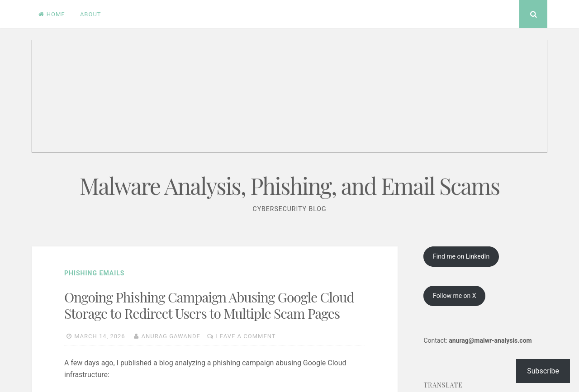Open the Google Cloud Storage phishing post title
579x392 pixels.
209,305
